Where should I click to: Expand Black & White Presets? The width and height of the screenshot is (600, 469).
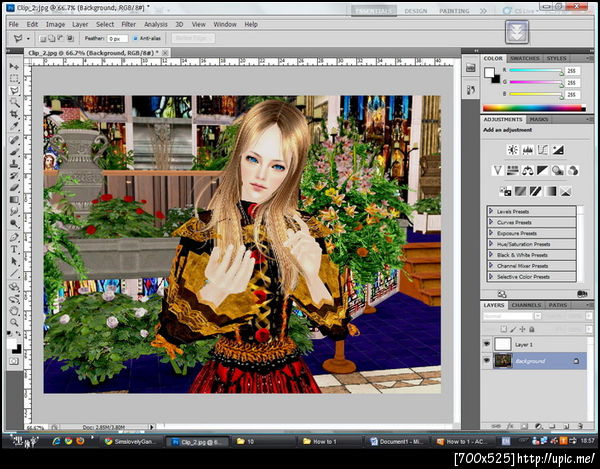point(491,254)
